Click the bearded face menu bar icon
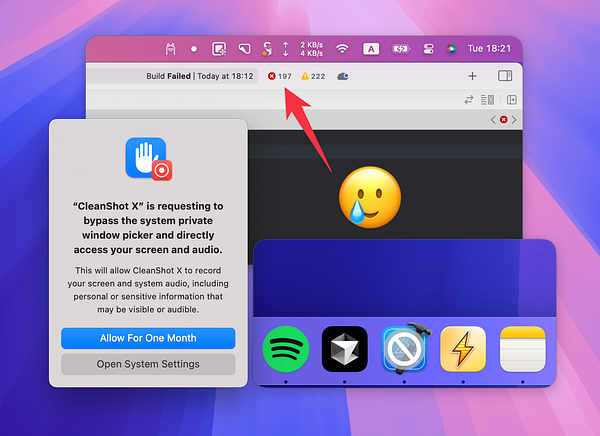This screenshot has height=436, width=600. [x=267, y=49]
